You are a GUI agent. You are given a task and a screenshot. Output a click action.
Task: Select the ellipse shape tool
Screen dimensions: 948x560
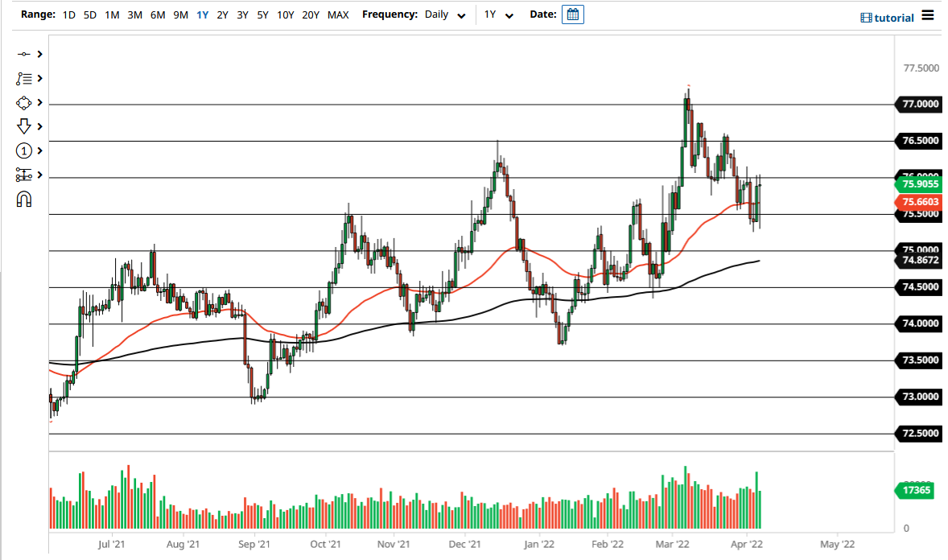point(24,102)
